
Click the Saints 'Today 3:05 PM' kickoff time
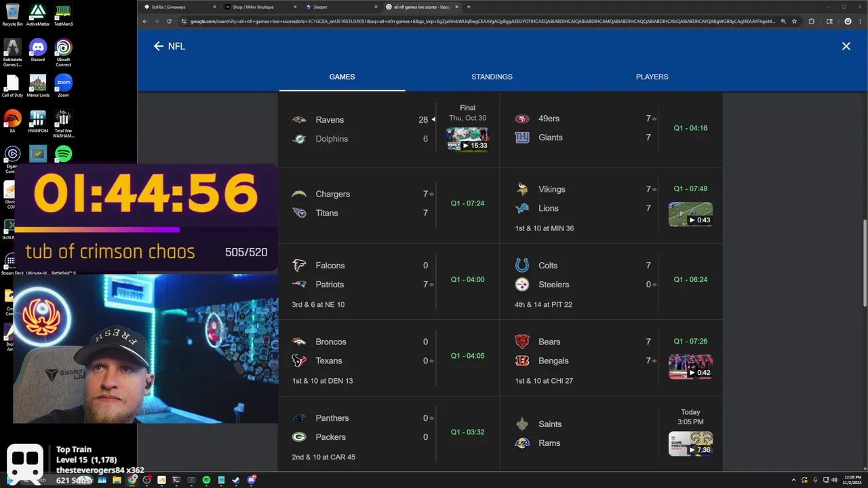pyautogui.click(x=690, y=417)
